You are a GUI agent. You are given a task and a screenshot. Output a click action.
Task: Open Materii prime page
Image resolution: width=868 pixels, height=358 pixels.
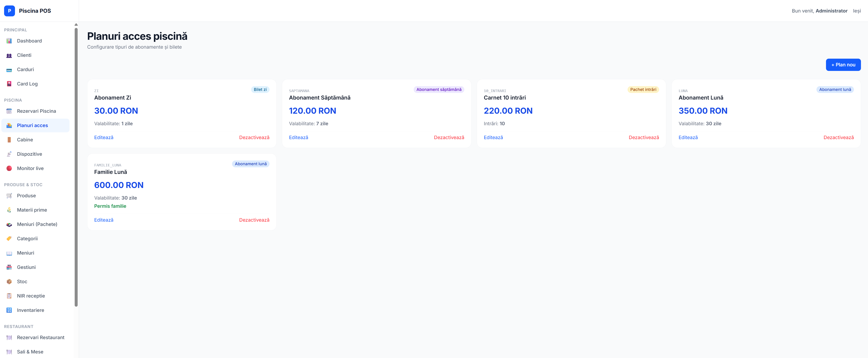(35, 210)
